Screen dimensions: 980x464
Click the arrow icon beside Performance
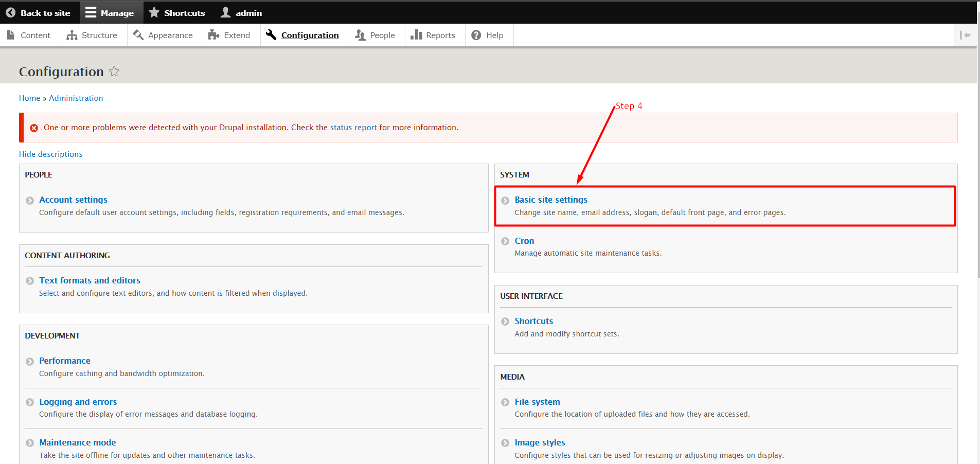point(30,362)
